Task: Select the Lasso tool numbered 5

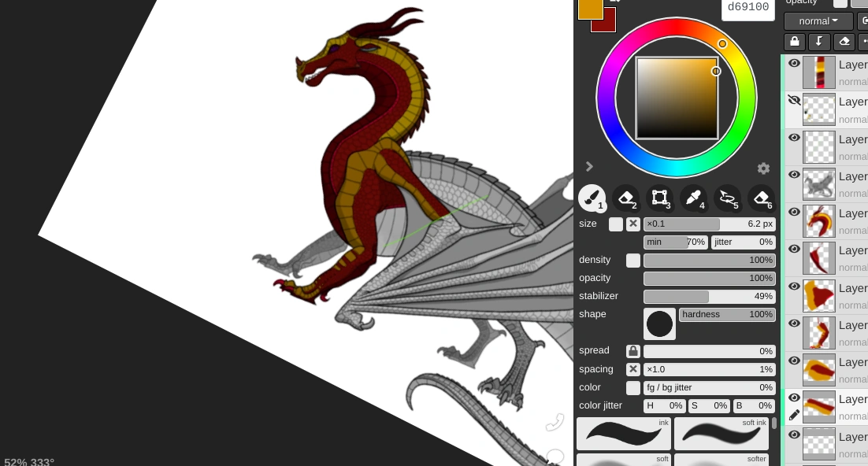Action: click(727, 198)
